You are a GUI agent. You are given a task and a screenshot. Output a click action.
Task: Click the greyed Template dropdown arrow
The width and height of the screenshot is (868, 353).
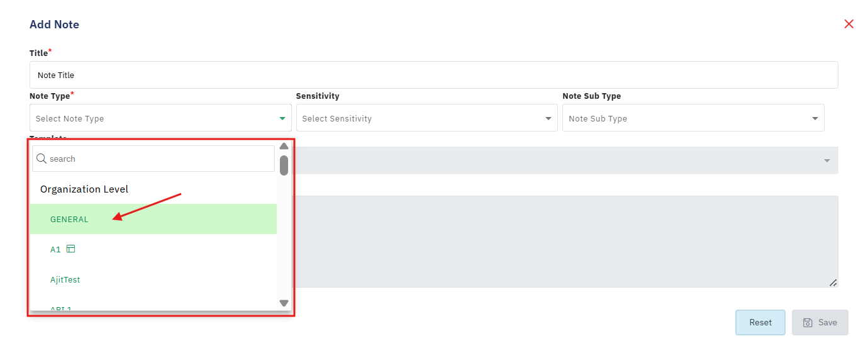[827, 161]
